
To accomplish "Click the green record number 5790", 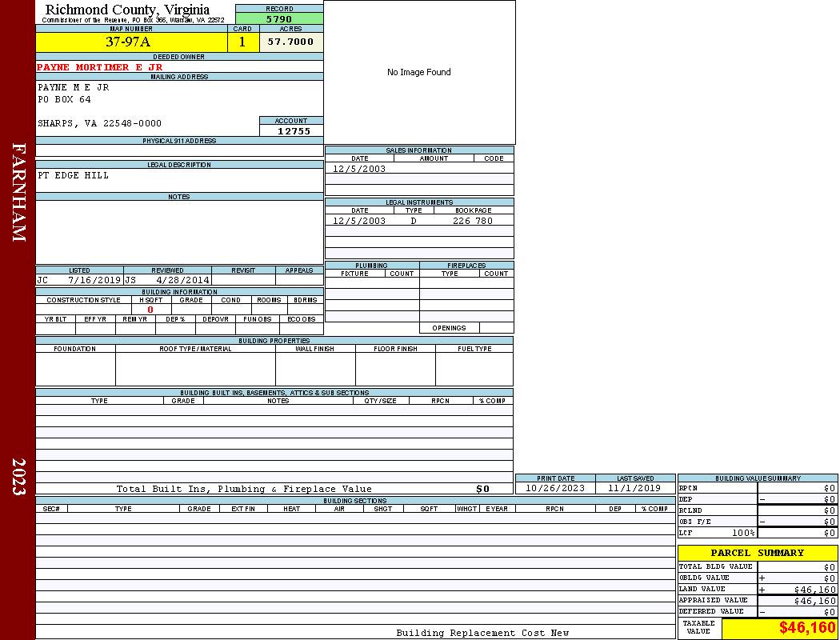I will [279, 19].
